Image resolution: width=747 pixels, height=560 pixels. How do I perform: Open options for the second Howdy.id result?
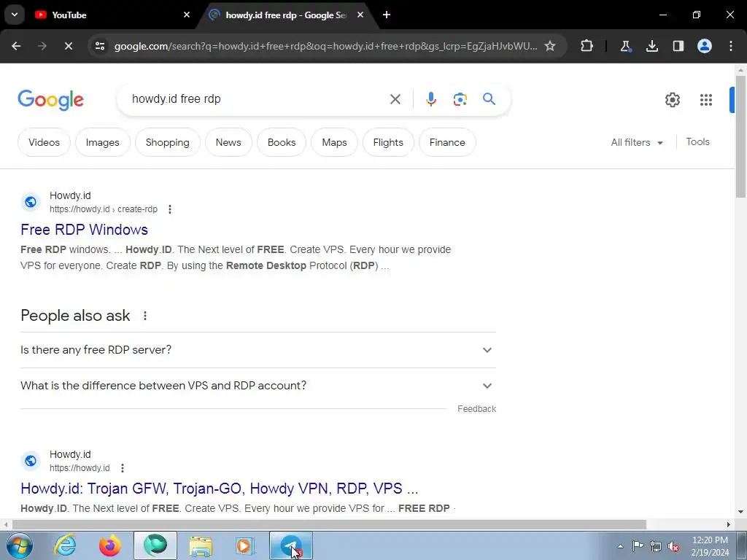click(122, 468)
